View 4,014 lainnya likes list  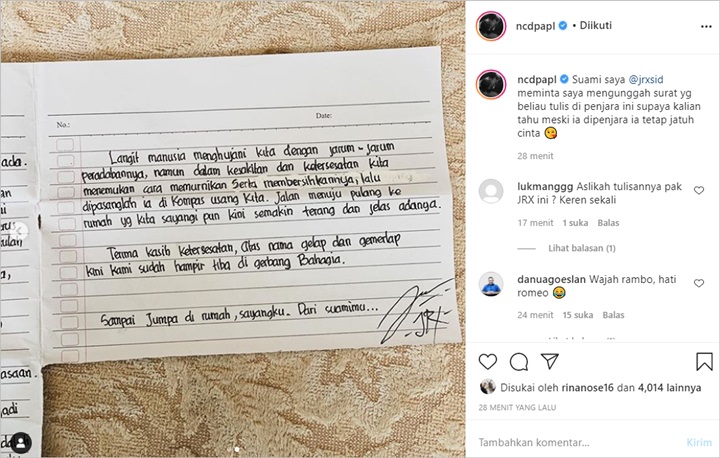tap(669, 388)
